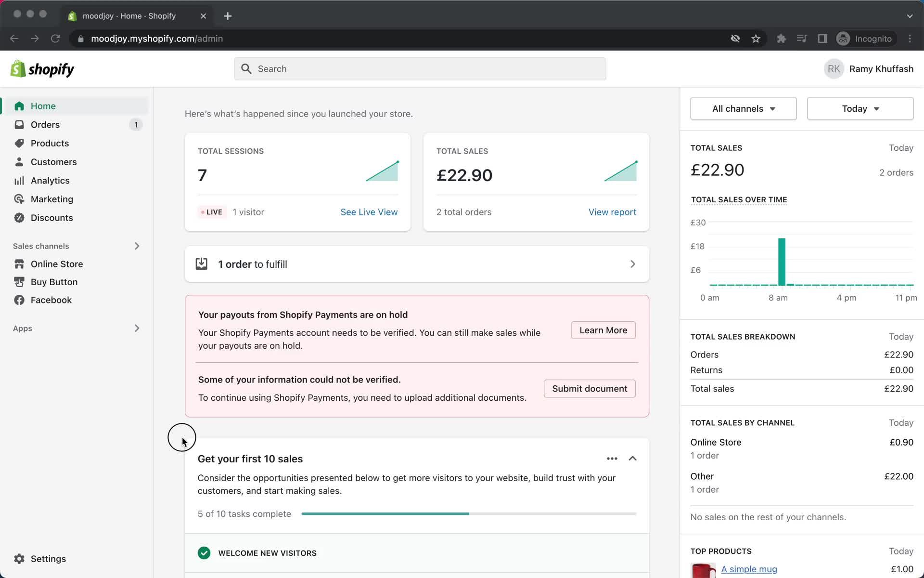
Task: Open the Discounts badge icon
Action: coord(19,218)
